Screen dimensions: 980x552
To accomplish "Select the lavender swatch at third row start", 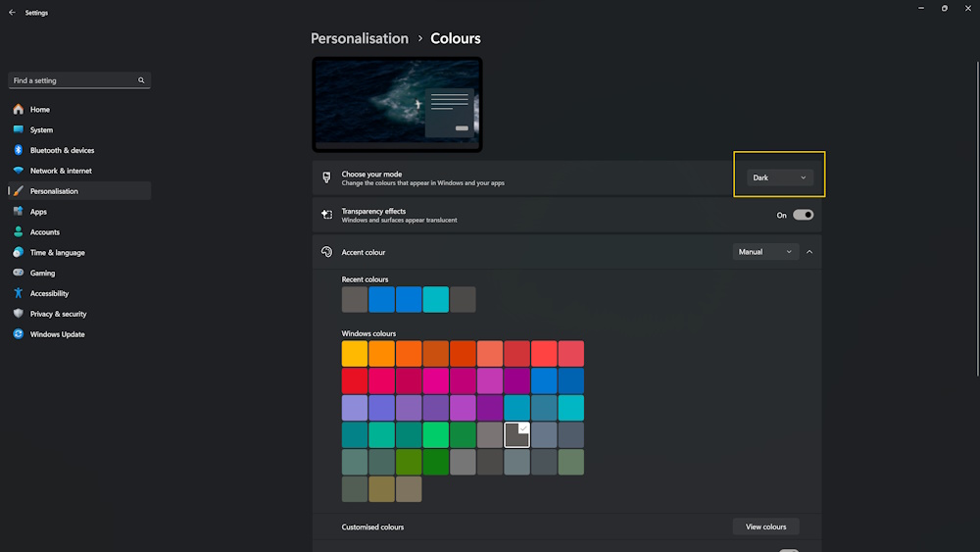I will pos(355,408).
